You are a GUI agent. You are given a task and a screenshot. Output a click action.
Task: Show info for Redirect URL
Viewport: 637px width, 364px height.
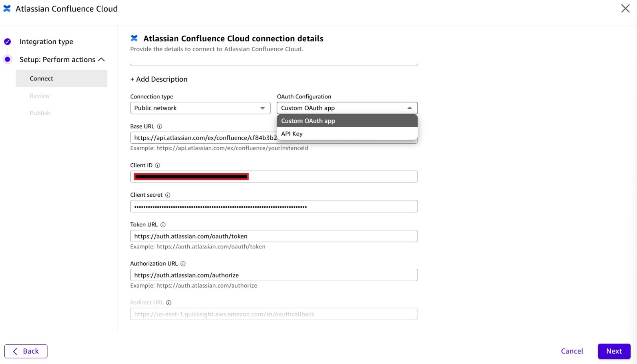(x=169, y=303)
